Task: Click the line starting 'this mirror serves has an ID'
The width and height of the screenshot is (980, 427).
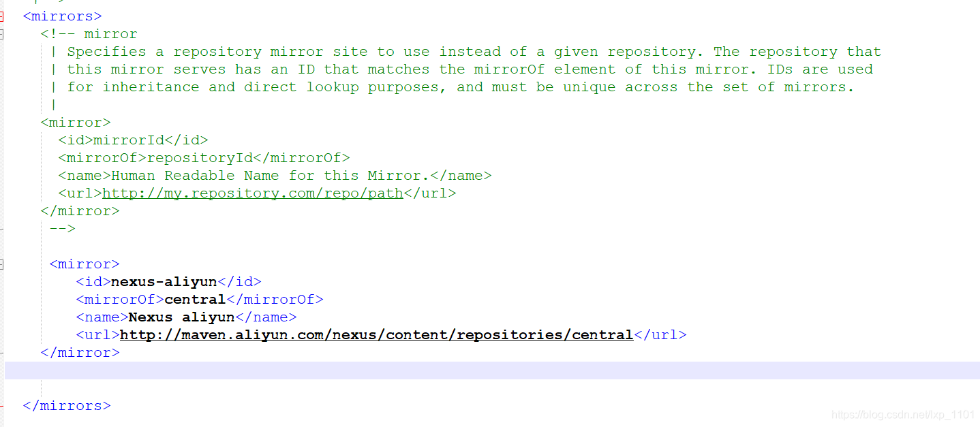Action: pos(470,69)
